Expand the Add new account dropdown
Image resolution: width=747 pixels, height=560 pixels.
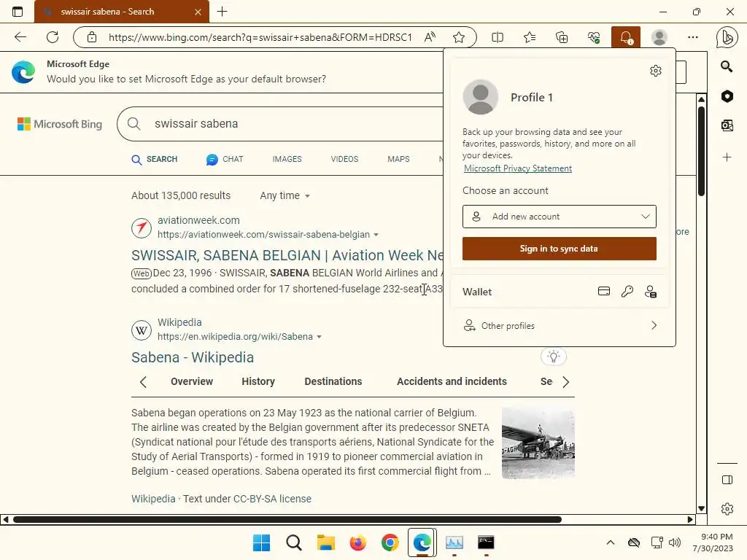point(559,217)
